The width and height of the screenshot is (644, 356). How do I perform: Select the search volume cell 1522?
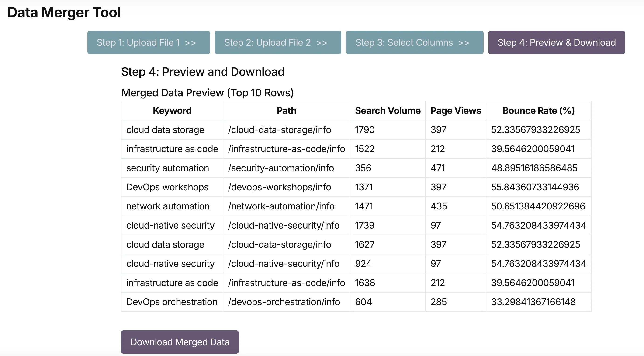388,149
